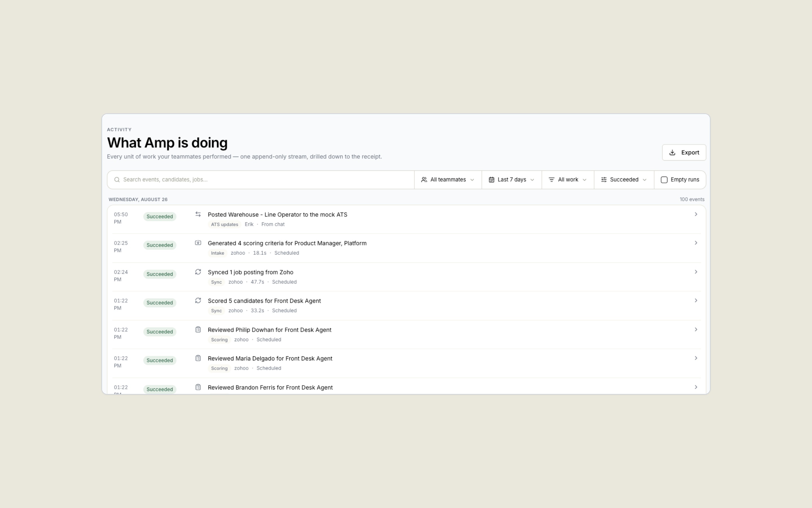Screen dimensions: 812x508
Task: Click the clipboard icon on Maria Delgado row
Action: click(x=198, y=358)
